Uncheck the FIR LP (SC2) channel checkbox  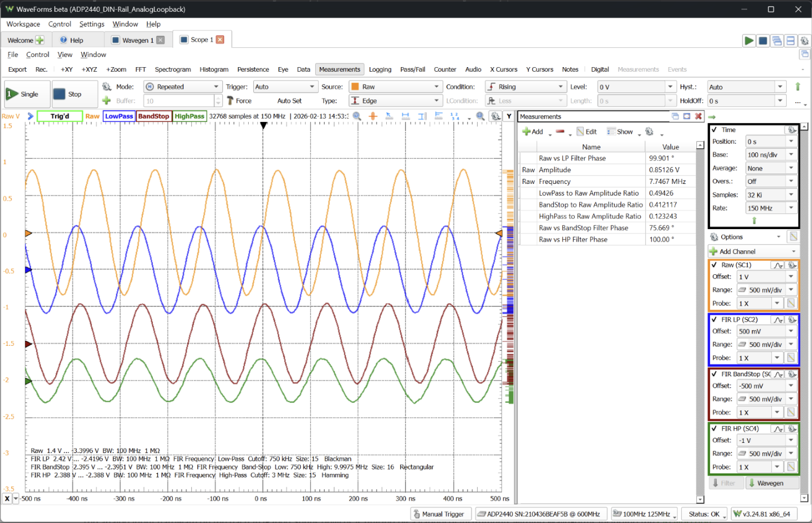[714, 320]
